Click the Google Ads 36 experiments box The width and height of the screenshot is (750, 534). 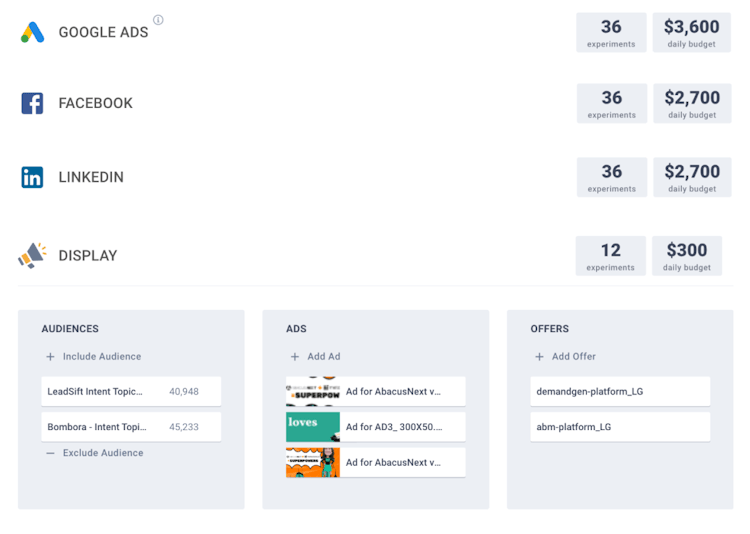pyautogui.click(x=611, y=32)
